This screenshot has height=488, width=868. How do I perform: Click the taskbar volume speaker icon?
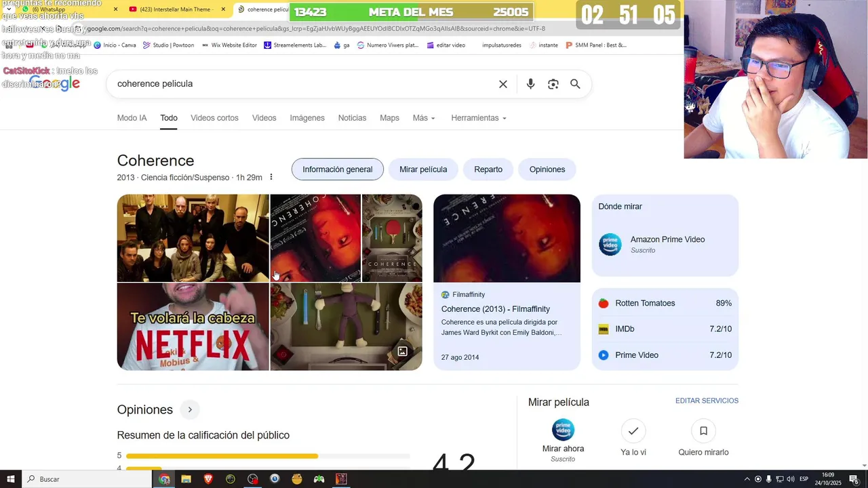791,479
